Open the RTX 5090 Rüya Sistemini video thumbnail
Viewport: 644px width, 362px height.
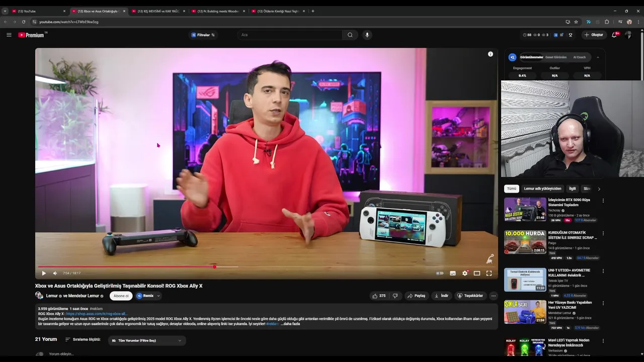pyautogui.click(x=525, y=209)
